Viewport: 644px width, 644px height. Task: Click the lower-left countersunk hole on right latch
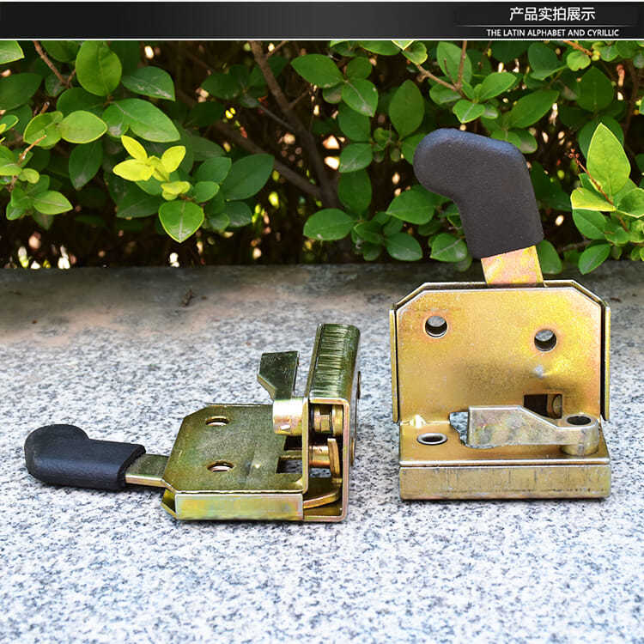tap(432, 439)
